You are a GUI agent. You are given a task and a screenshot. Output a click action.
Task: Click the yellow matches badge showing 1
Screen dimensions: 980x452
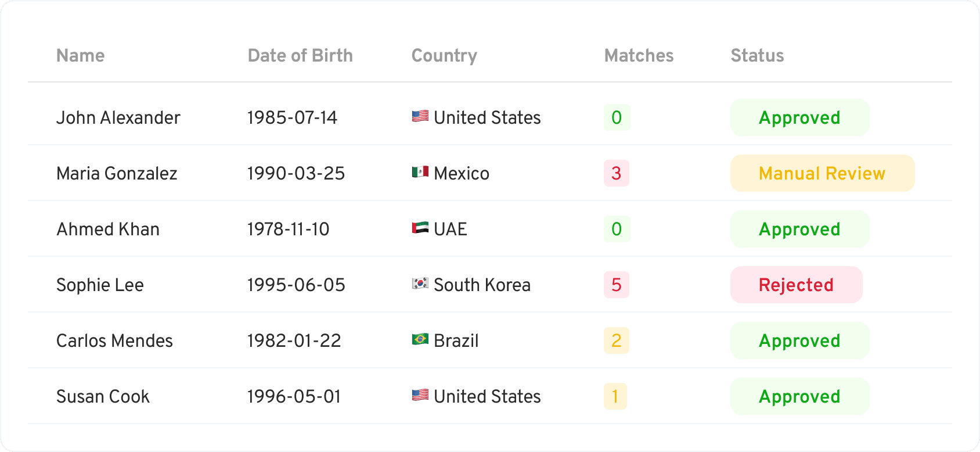(x=615, y=396)
